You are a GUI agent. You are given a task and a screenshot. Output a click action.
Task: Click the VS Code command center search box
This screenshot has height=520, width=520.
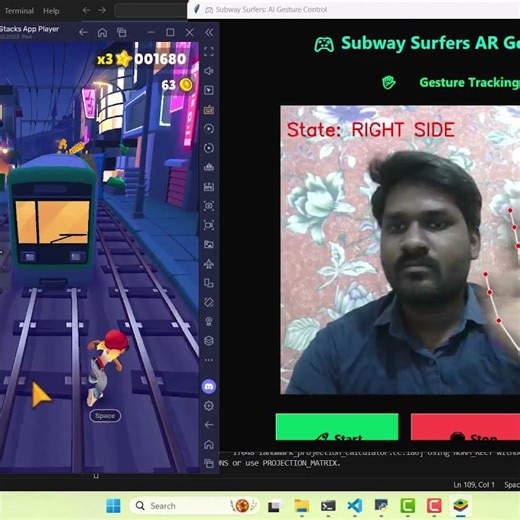[x=151, y=10]
